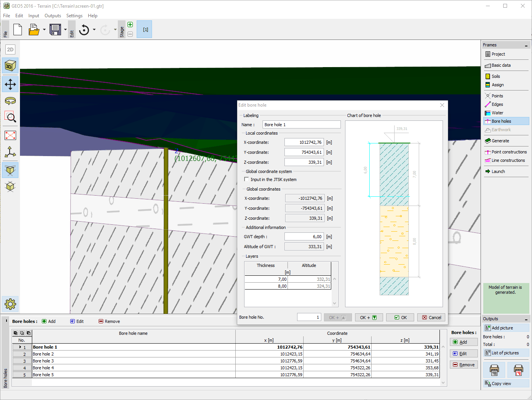Image resolution: width=532 pixels, height=400 pixels.
Task: Select the rotate view tool
Action: [x=10, y=101]
